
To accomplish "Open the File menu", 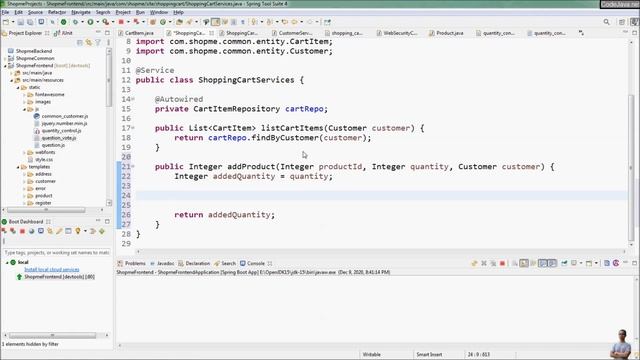I will tap(5, 12).
